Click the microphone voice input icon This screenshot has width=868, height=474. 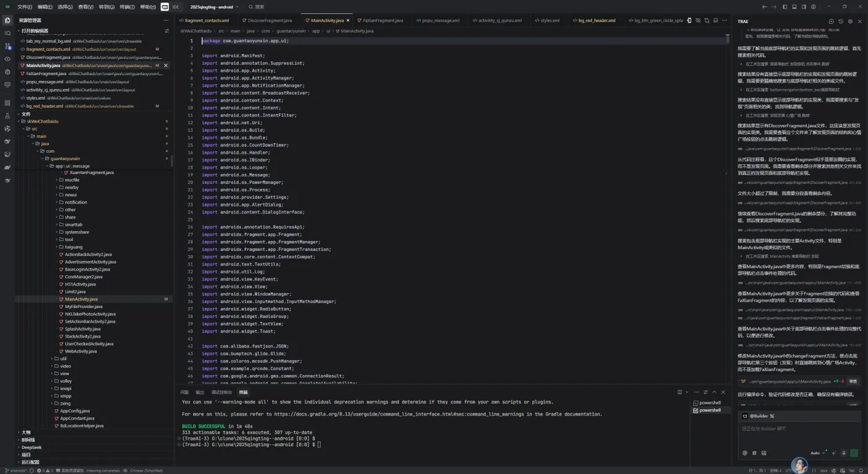(844, 453)
